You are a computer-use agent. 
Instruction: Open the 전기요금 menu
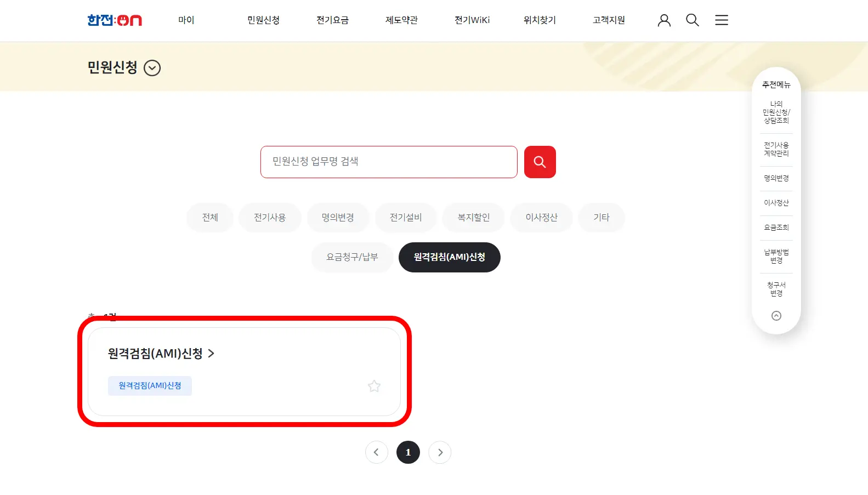pos(332,20)
